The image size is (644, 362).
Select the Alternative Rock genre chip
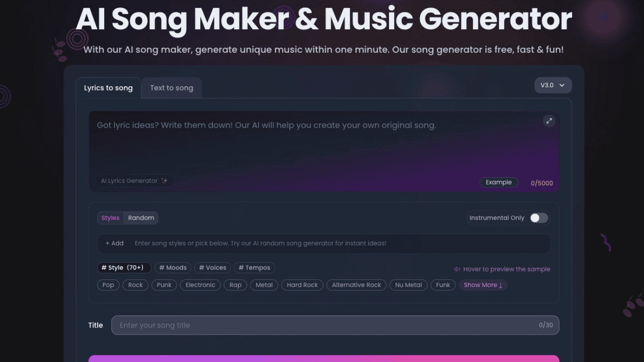356,285
